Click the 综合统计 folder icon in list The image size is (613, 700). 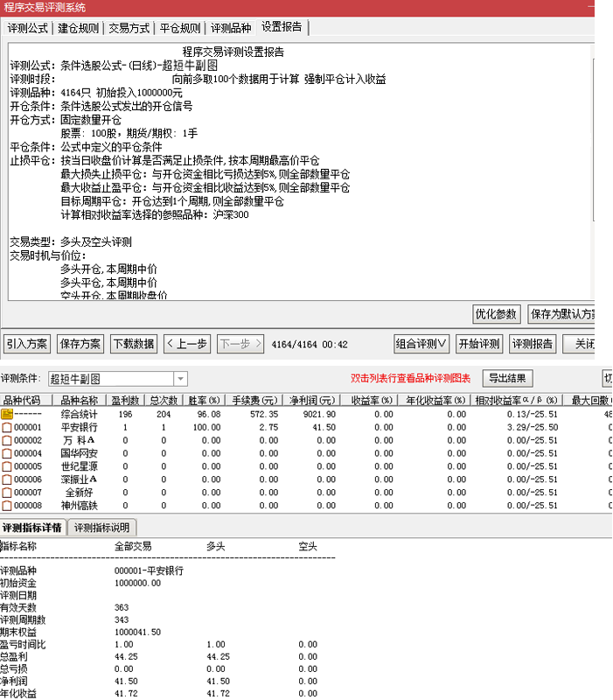pos(7,414)
